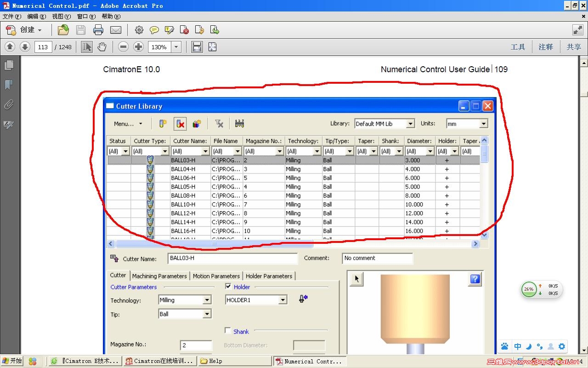
Task: Open the 工具 (Tools) pane
Action: [518, 47]
